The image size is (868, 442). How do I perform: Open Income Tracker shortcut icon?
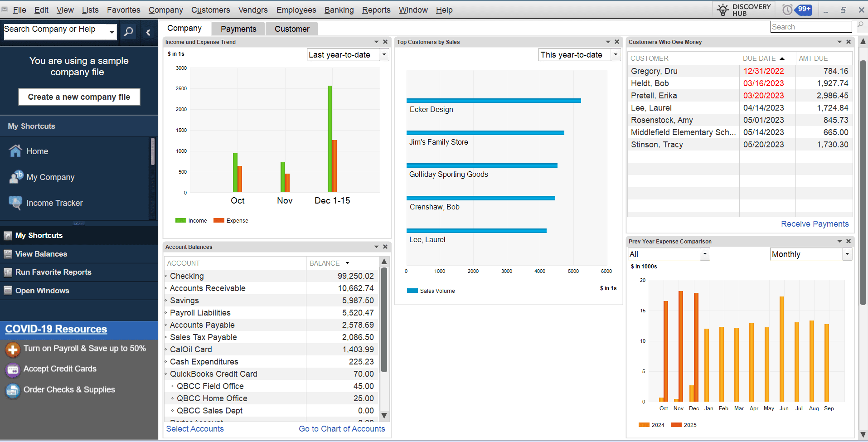[x=15, y=203]
